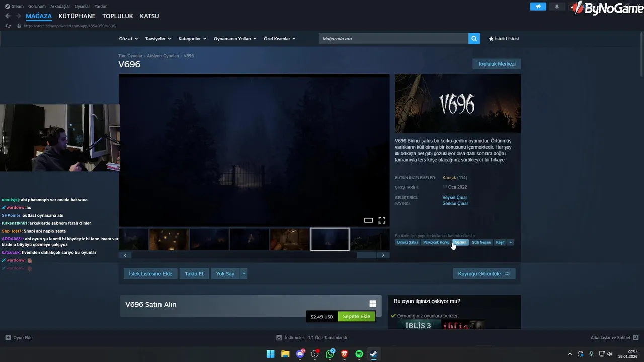This screenshot has width=644, height=362.
Task: Open the announcements megaphone button
Action: point(538,7)
